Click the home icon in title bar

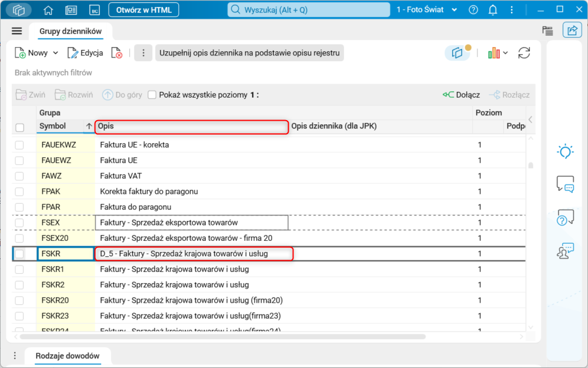coord(48,10)
